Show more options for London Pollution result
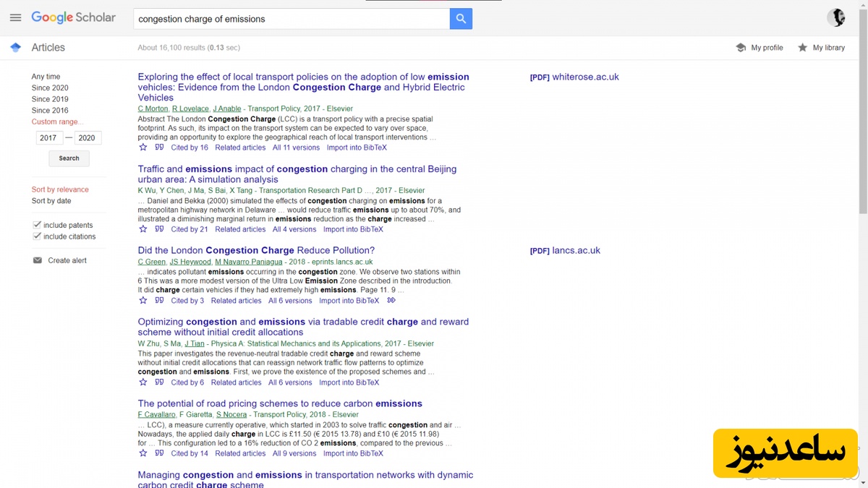 click(391, 301)
